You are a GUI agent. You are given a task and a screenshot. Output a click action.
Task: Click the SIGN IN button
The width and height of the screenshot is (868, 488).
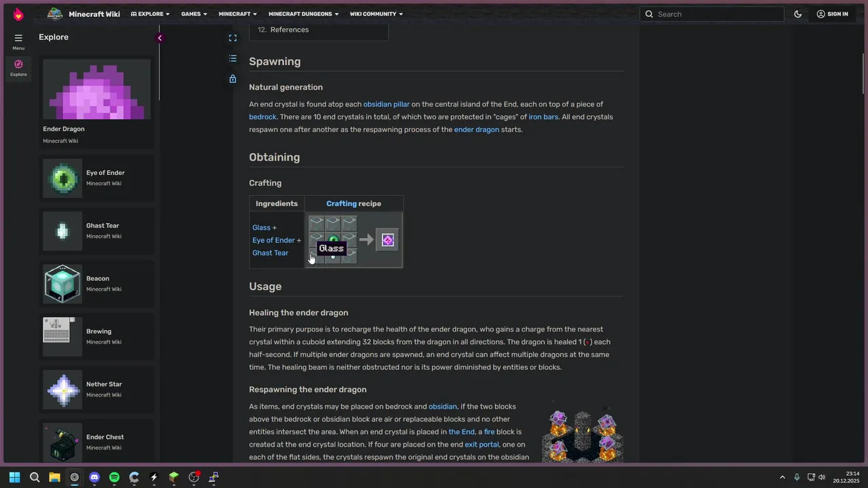pos(832,14)
